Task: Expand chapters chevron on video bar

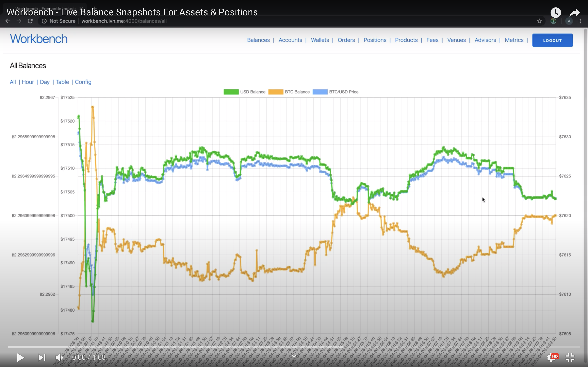Action: click(294, 356)
